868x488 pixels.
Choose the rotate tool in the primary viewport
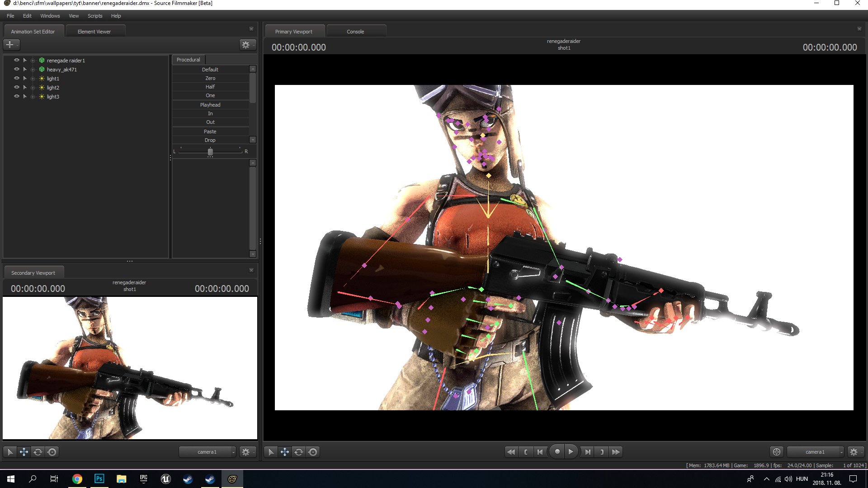point(299,452)
